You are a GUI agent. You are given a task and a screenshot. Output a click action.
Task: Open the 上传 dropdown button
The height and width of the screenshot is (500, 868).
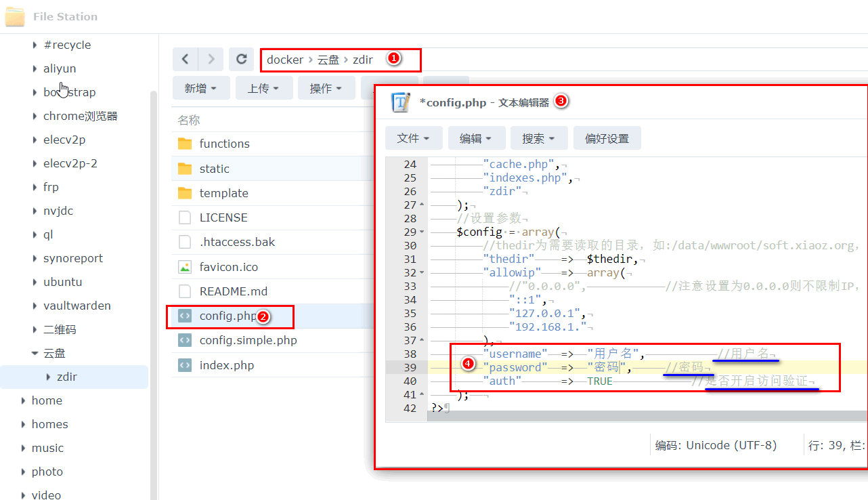coord(264,88)
